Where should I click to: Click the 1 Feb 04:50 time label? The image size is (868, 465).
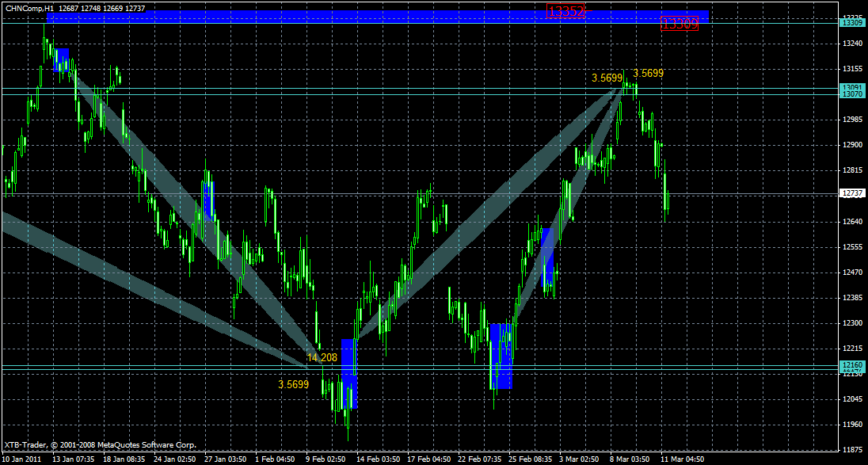coord(275,460)
